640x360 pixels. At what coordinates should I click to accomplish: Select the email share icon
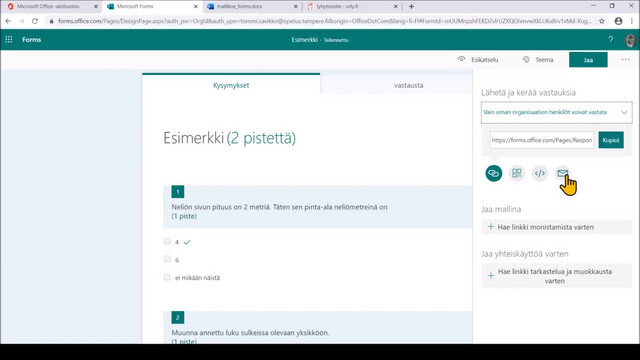(562, 173)
